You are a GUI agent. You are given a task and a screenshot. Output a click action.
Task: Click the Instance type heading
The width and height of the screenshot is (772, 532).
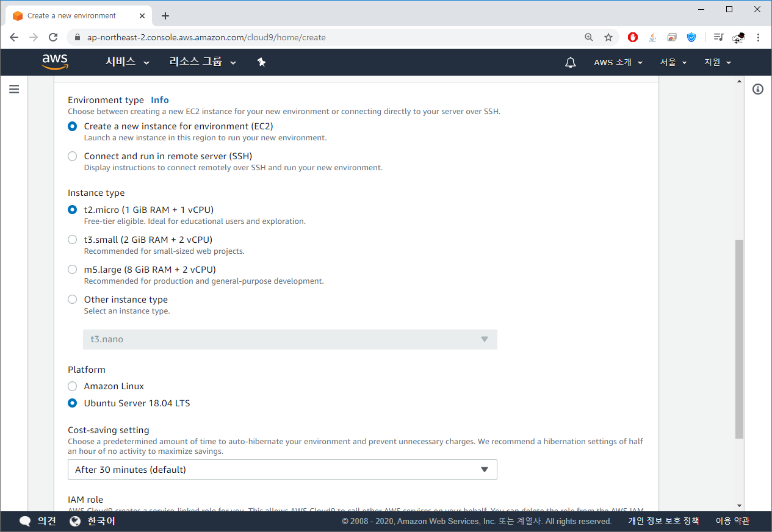tap(96, 193)
